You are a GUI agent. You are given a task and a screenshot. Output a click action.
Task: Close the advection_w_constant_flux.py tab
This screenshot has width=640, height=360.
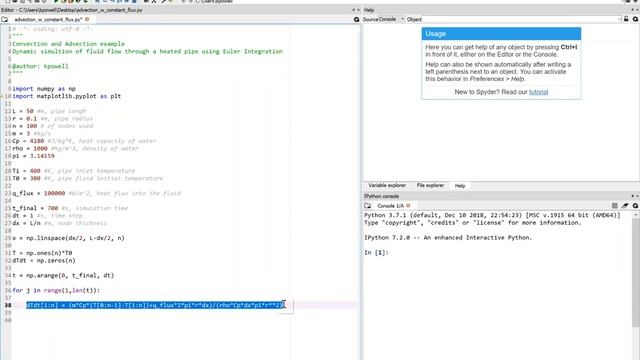(87, 19)
